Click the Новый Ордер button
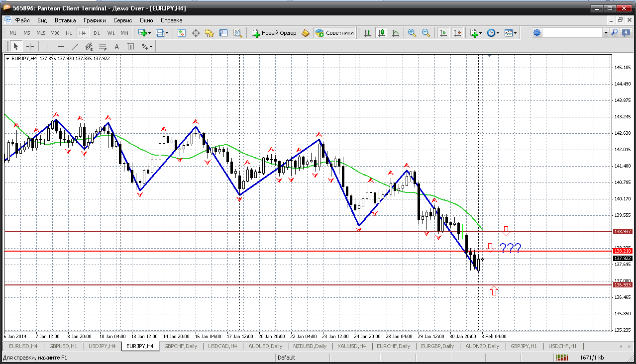 tap(274, 33)
